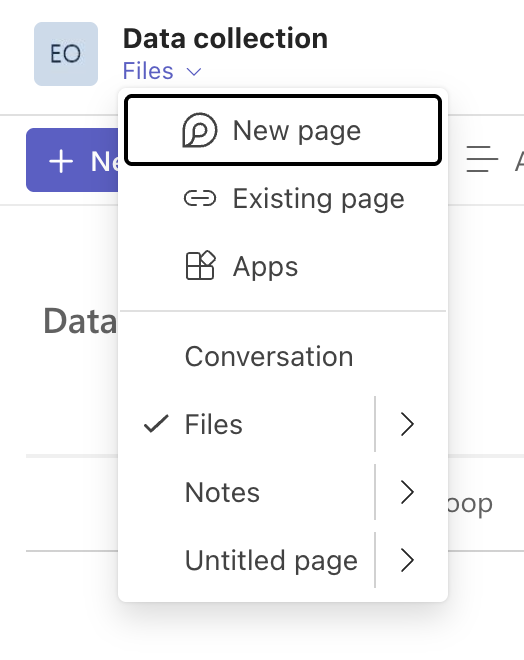This screenshot has width=524, height=660.
Task: Expand the Notes submenu chevron
Action: click(407, 492)
